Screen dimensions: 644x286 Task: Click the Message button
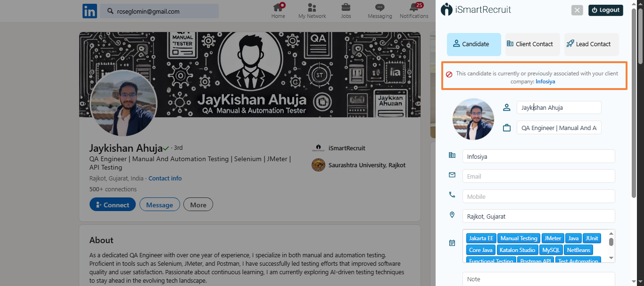coord(159,204)
